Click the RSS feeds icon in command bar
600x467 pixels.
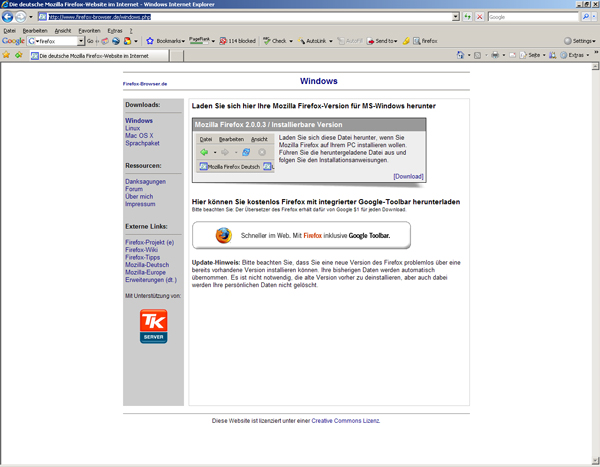click(x=477, y=55)
